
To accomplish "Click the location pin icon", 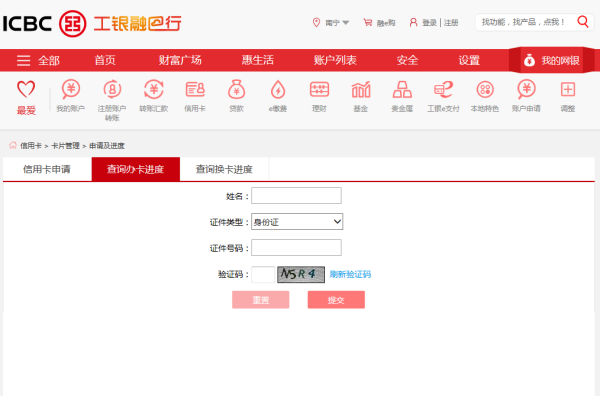I will pos(316,23).
